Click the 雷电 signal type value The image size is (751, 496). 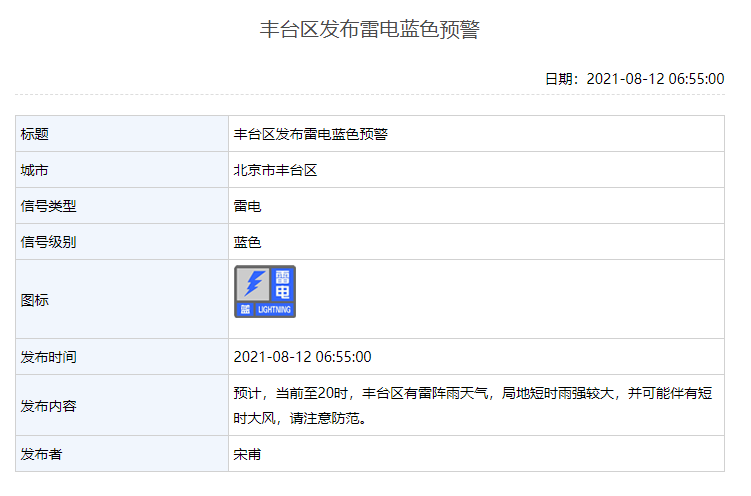coord(247,206)
